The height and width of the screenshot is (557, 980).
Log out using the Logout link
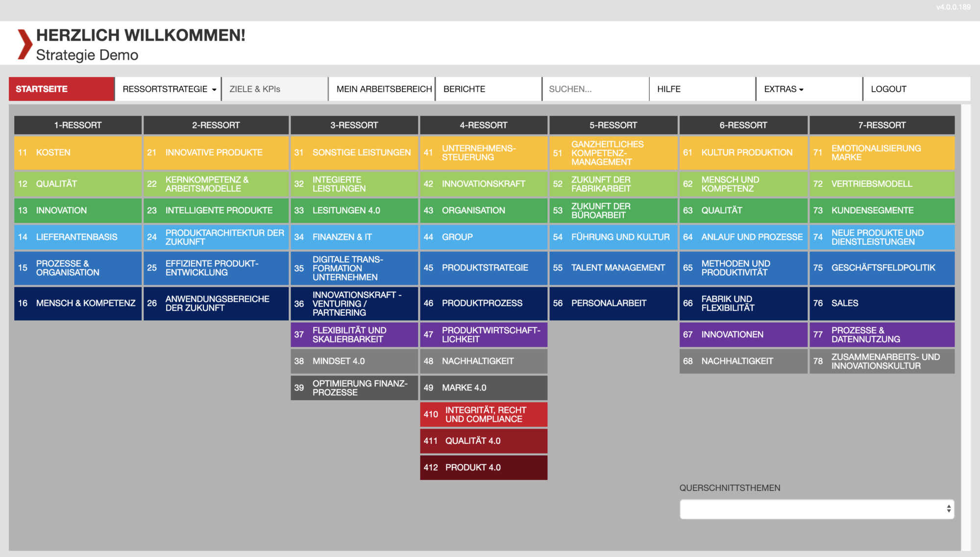tap(916, 89)
